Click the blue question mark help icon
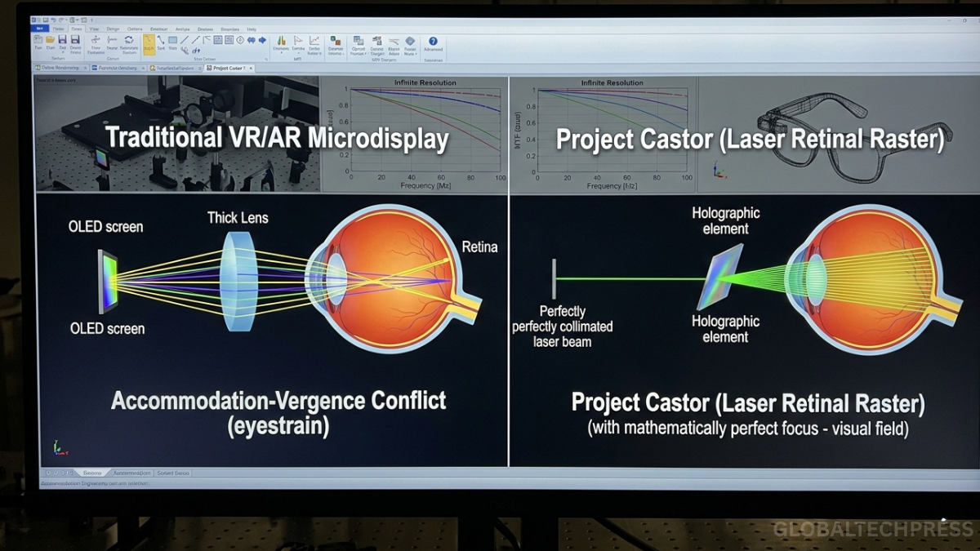The height and width of the screenshot is (551, 980). 433,41
